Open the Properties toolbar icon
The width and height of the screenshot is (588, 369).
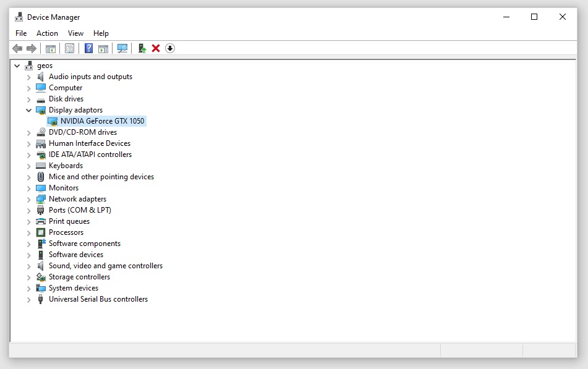point(69,48)
